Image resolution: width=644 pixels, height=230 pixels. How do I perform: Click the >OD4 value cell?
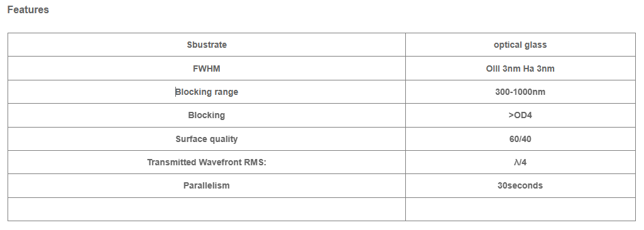[520, 116]
